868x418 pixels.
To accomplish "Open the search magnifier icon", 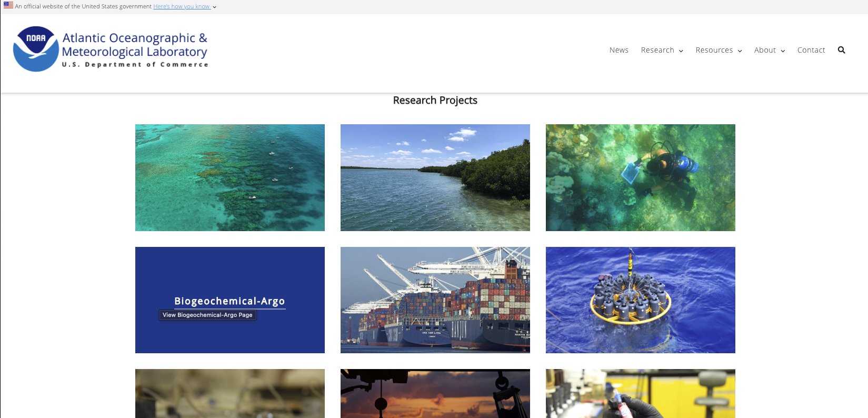I will 841,50.
